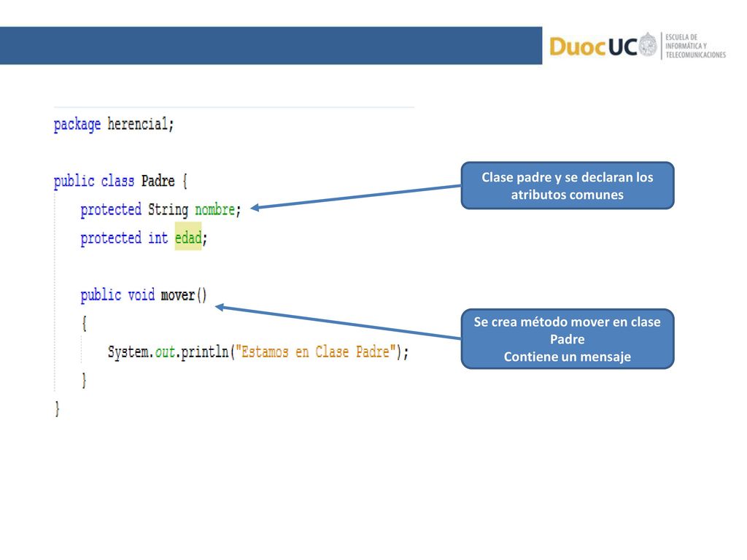
Task: Click the highlighted "edad" variable
Action: (x=188, y=238)
